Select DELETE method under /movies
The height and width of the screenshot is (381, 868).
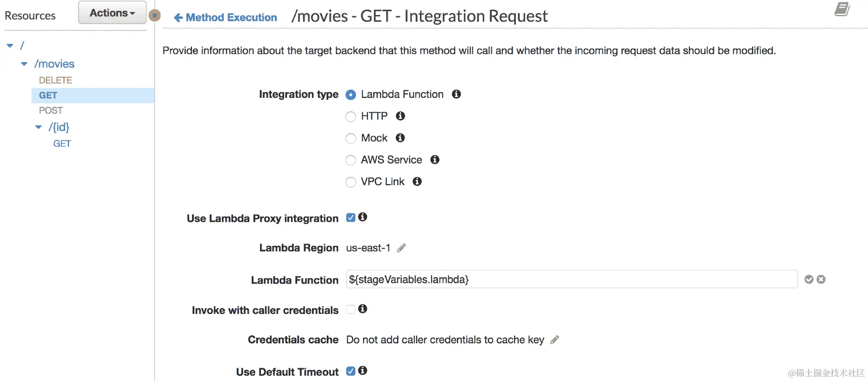pos(55,80)
